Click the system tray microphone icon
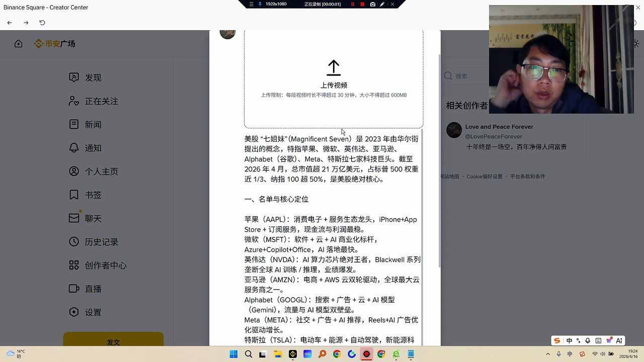 coord(558,354)
